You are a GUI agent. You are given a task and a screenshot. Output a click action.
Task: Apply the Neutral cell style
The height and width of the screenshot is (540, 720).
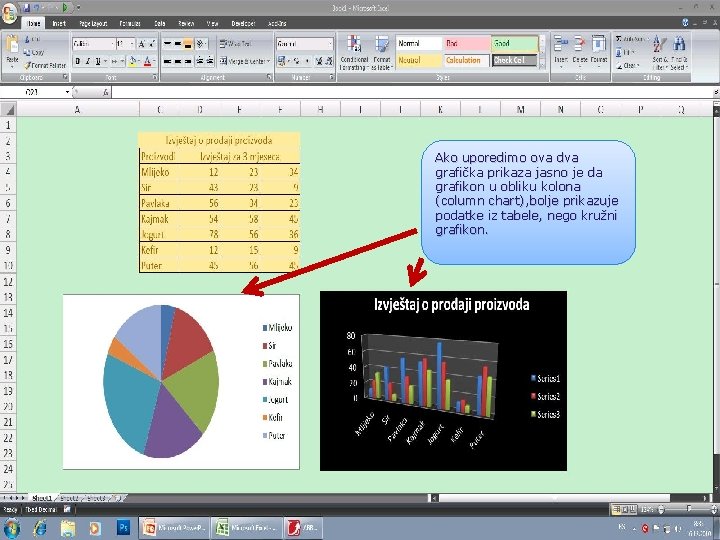419,60
